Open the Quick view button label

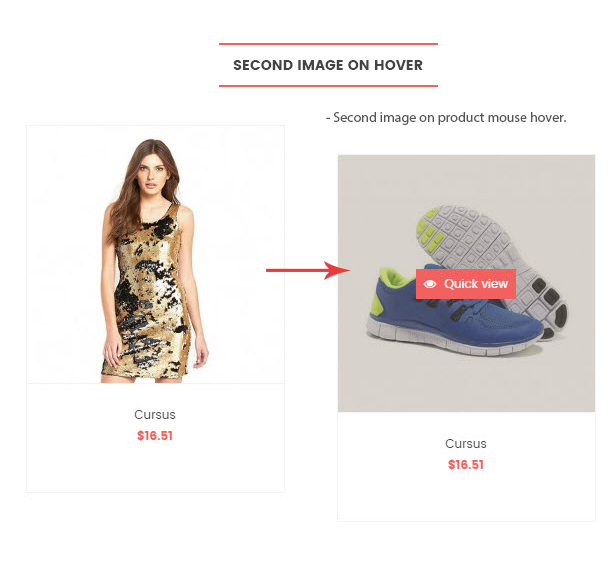[476, 284]
